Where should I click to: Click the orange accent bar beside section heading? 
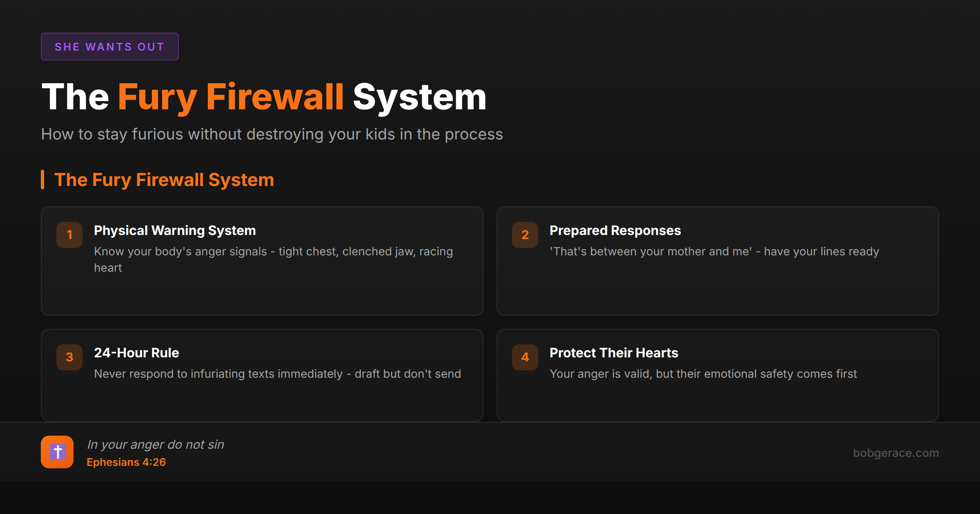pos(42,179)
